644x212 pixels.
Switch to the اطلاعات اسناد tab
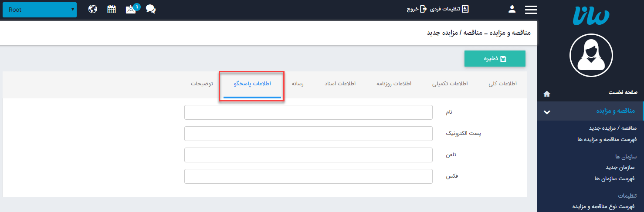[339, 84]
